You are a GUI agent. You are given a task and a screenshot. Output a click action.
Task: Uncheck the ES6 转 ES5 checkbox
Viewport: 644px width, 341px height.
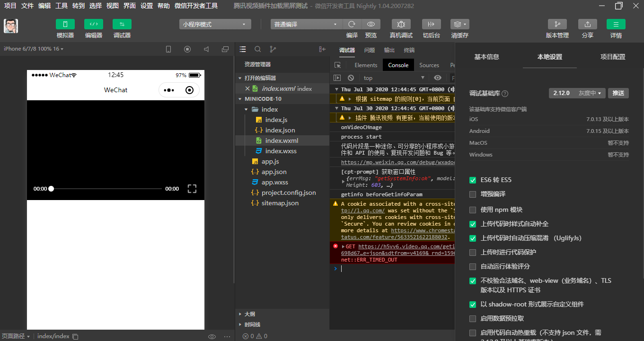tap(473, 180)
